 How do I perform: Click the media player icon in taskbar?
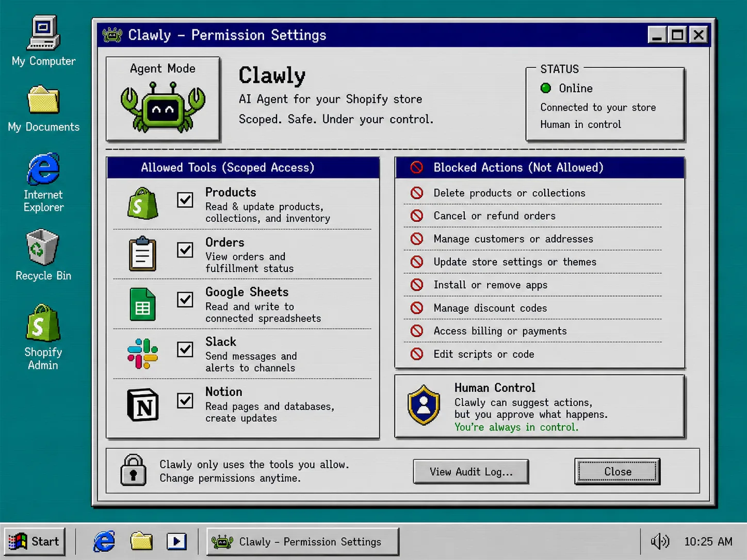[x=176, y=541]
